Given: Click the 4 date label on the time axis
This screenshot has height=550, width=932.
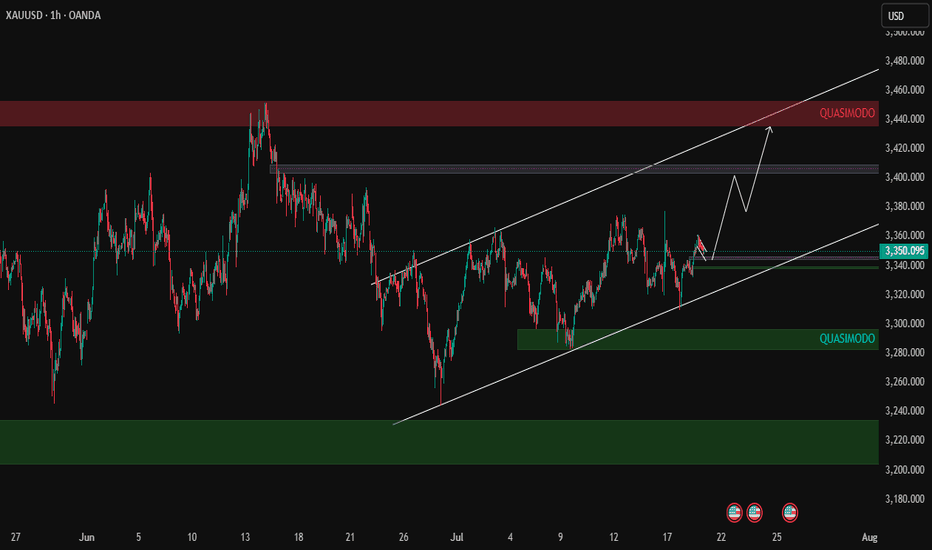Looking at the screenshot, I should point(510,538).
